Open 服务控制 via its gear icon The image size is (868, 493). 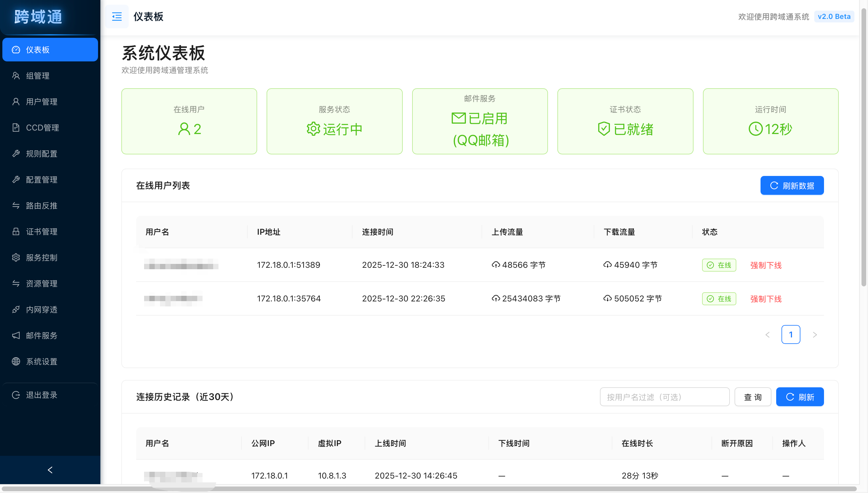(x=16, y=257)
